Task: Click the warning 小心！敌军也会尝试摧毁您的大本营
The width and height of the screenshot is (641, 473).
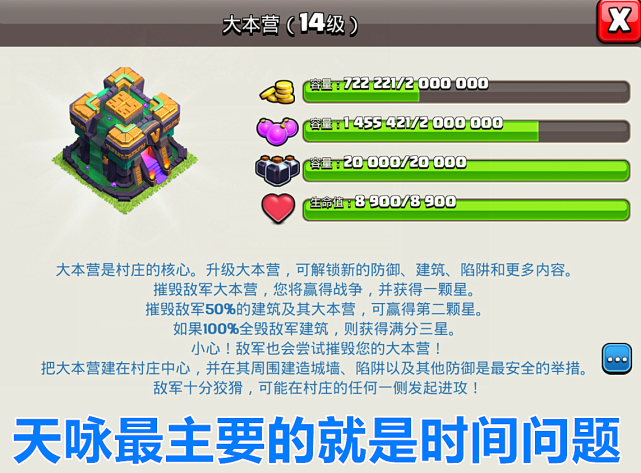Action: point(317,348)
